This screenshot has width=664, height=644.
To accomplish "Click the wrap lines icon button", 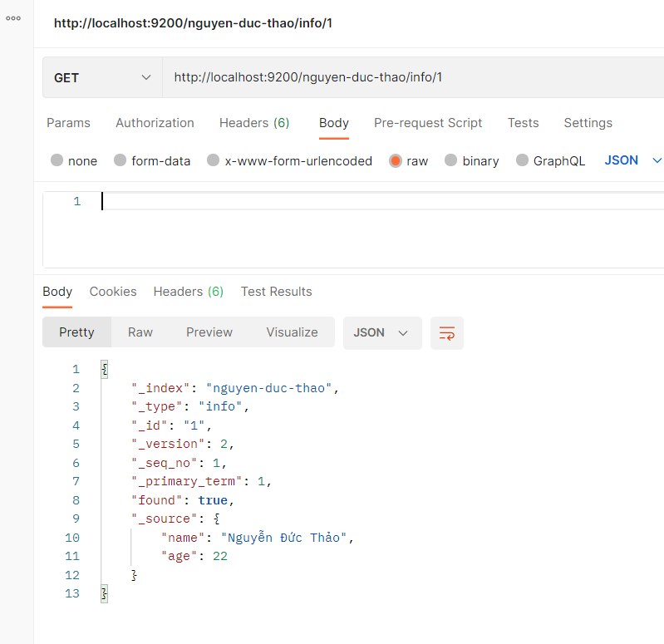I will click(447, 333).
